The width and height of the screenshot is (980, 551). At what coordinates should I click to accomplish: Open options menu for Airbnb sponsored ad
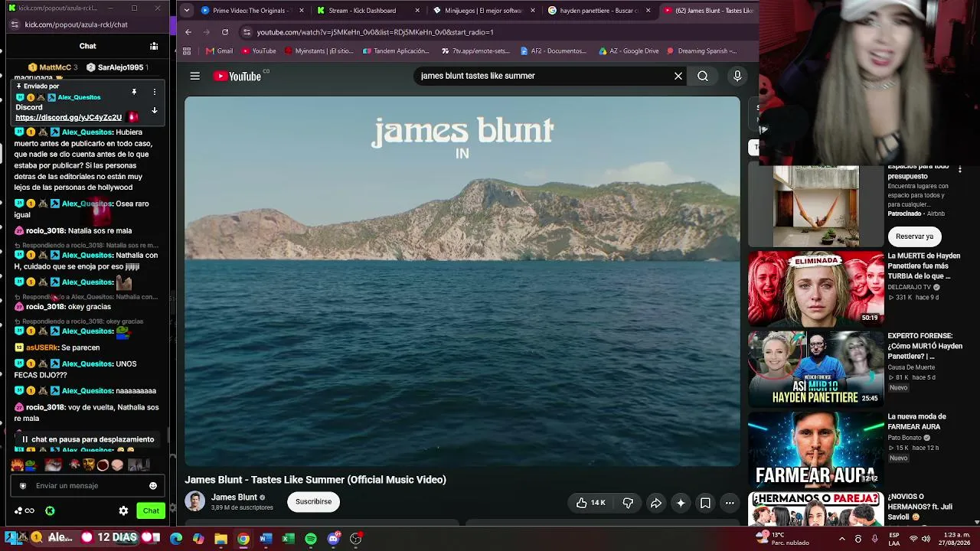[x=960, y=170]
